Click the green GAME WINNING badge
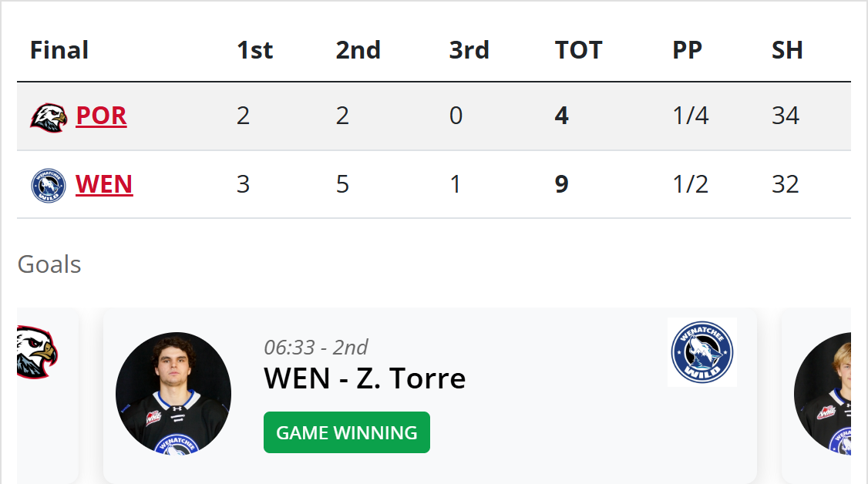Screen dimensions: 868x484 click(347, 433)
